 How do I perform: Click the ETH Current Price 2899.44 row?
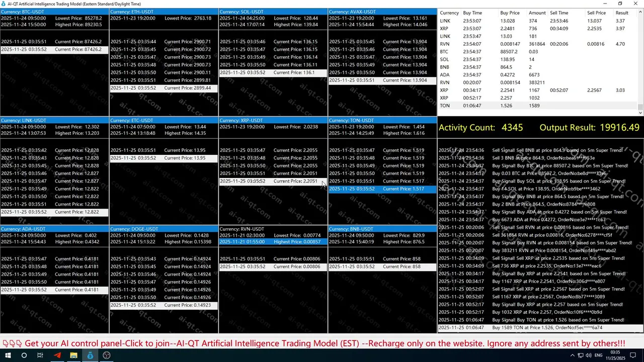pos(164,88)
